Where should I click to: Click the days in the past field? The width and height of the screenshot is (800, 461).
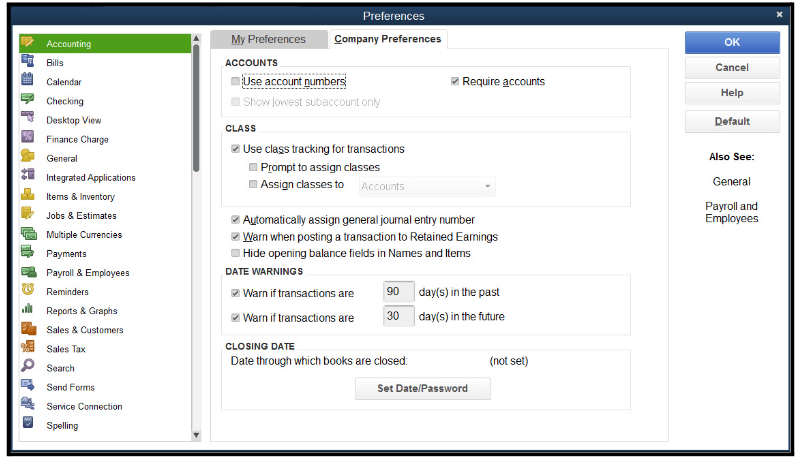pos(398,292)
